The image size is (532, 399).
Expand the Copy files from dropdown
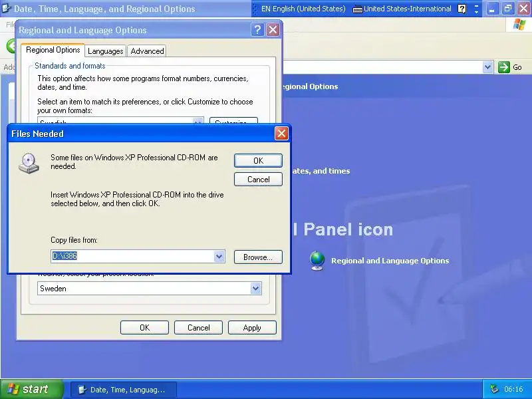coord(219,256)
